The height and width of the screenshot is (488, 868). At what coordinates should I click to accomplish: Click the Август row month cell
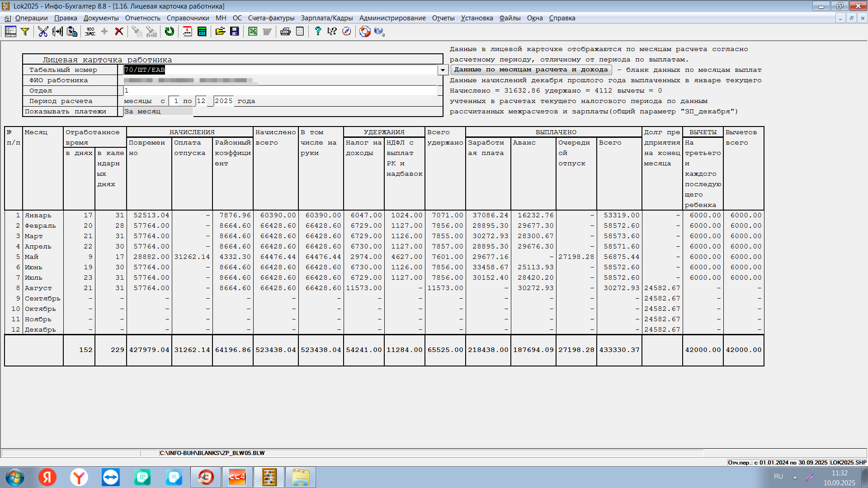pos(43,288)
